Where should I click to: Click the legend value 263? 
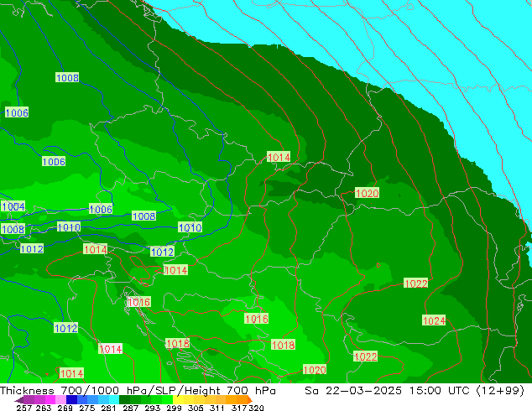44,408
